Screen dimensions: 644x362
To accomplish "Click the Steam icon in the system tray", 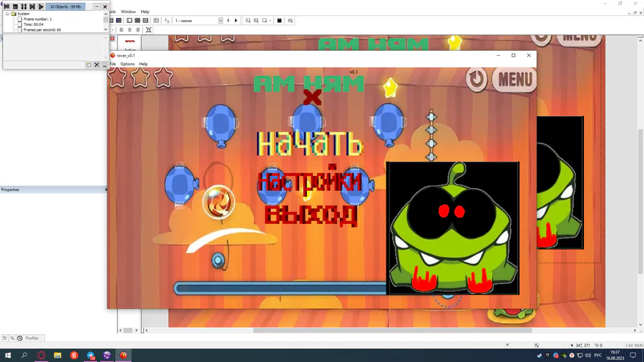I will tap(540, 356).
